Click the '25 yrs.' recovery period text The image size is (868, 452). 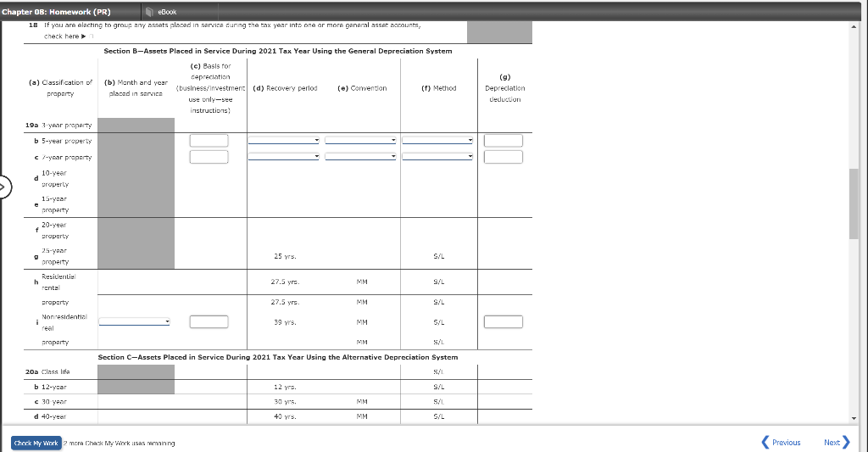[x=285, y=256]
